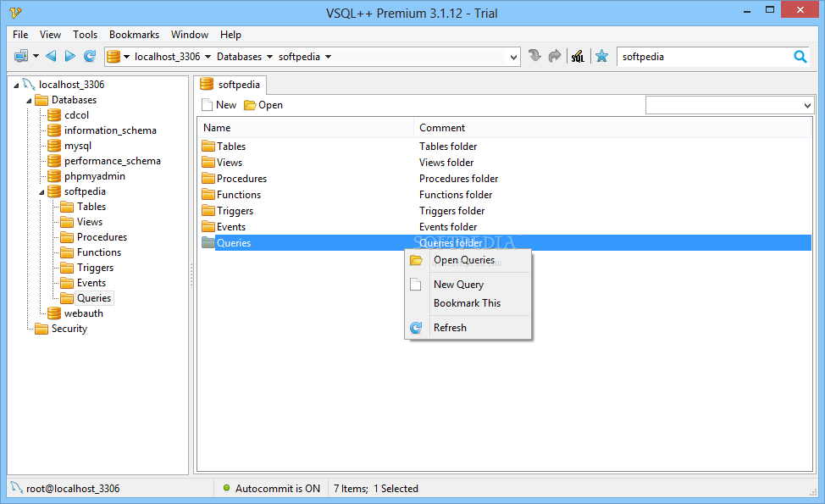825x504 pixels.
Task: Click the webauth database icon in tree
Action: point(54,313)
